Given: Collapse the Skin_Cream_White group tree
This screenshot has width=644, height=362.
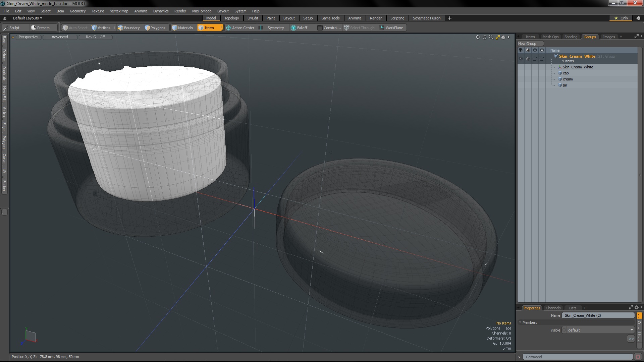Looking at the screenshot, I should (552, 59).
